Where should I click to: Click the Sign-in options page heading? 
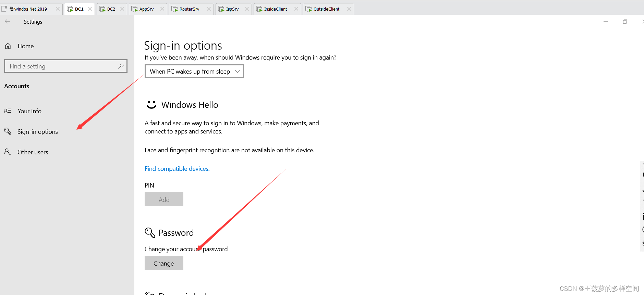tap(183, 46)
